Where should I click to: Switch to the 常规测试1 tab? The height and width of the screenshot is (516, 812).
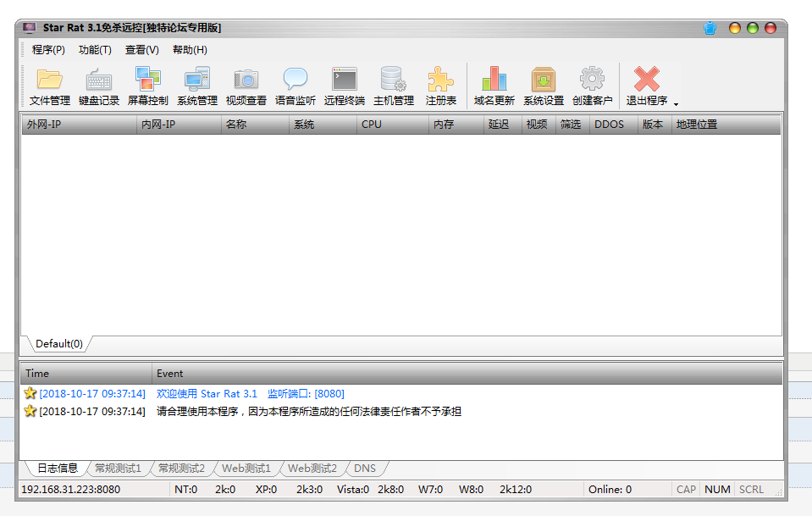118,469
